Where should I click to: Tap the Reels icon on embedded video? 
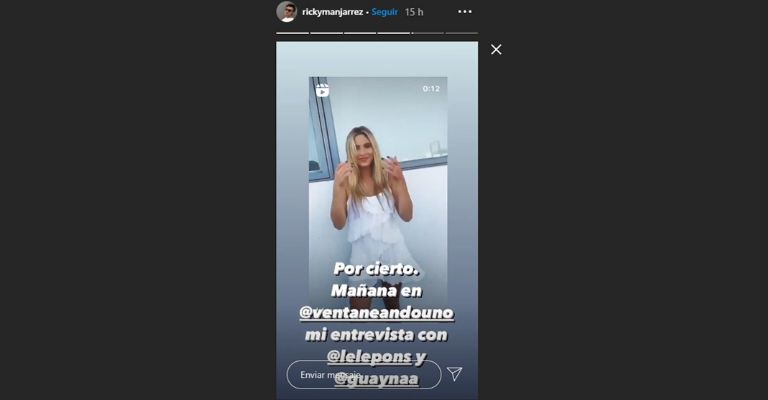click(322, 90)
